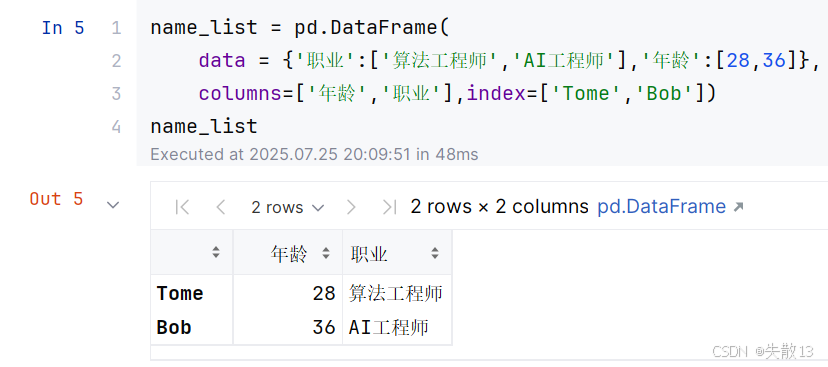Open pd.DataFrame in new tab link

670,206
